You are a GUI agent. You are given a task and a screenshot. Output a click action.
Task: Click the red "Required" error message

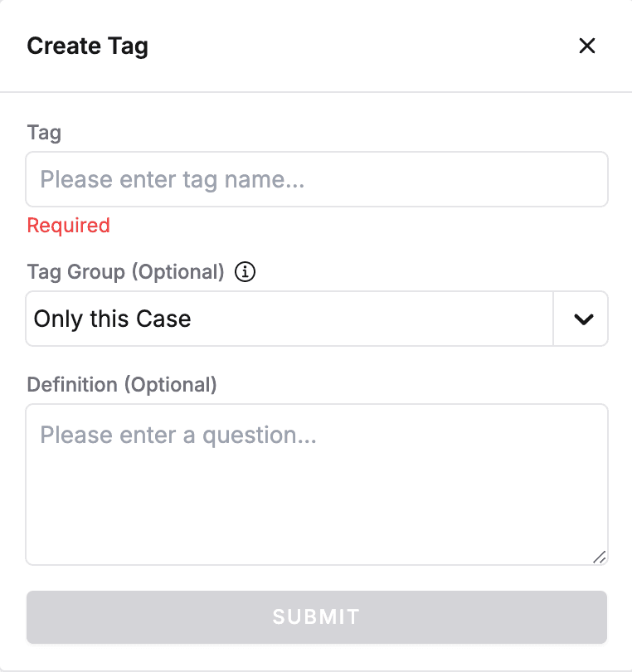(68, 226)
